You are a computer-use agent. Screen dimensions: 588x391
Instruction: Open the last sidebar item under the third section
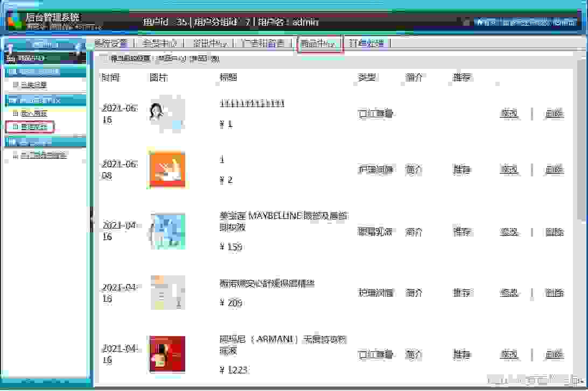pyautogui.click(x=44, y=155)
